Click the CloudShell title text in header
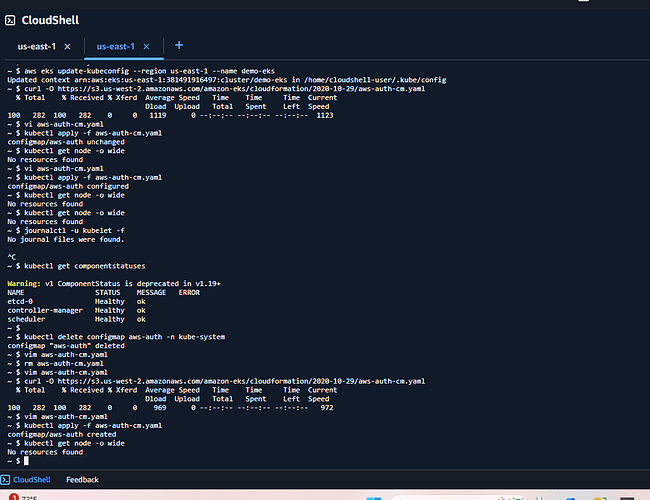The image size is (650, 500). (x=50, y=20)
